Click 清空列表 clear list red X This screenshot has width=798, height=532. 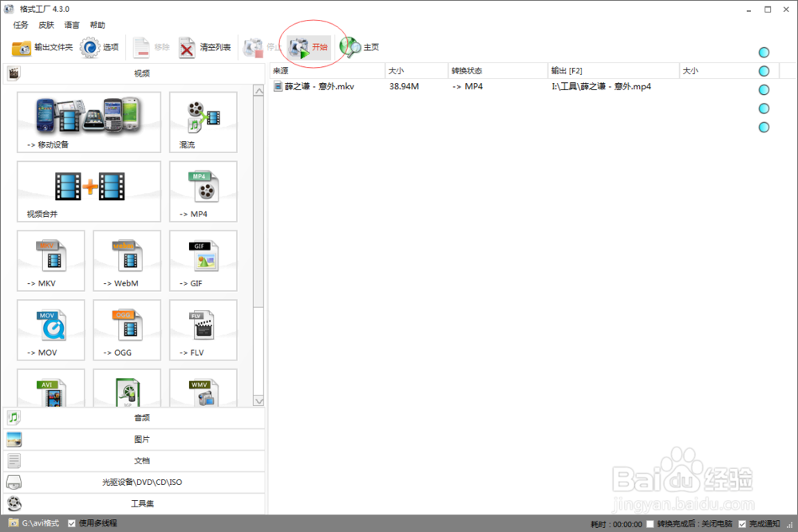click(x=188, y=48)
